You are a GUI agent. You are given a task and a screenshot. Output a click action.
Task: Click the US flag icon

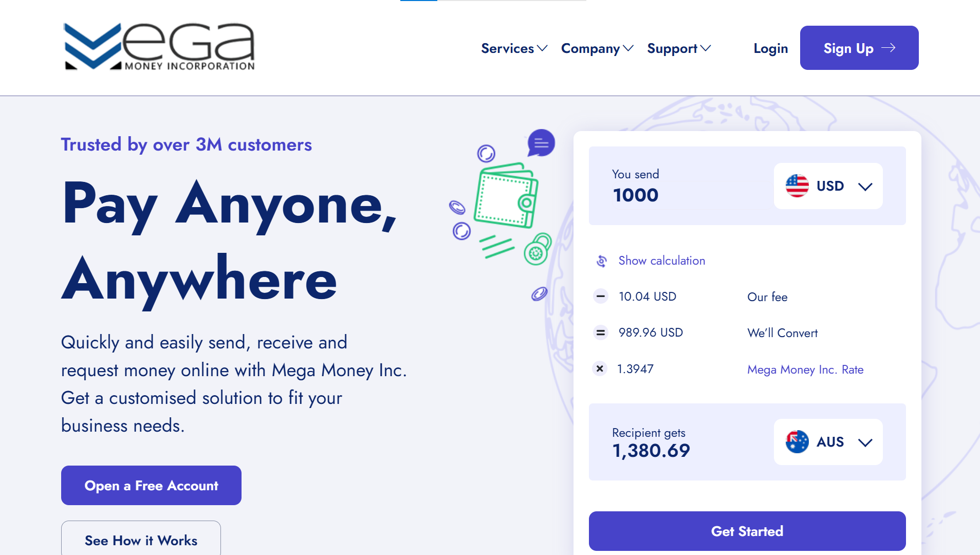(797, 186)
